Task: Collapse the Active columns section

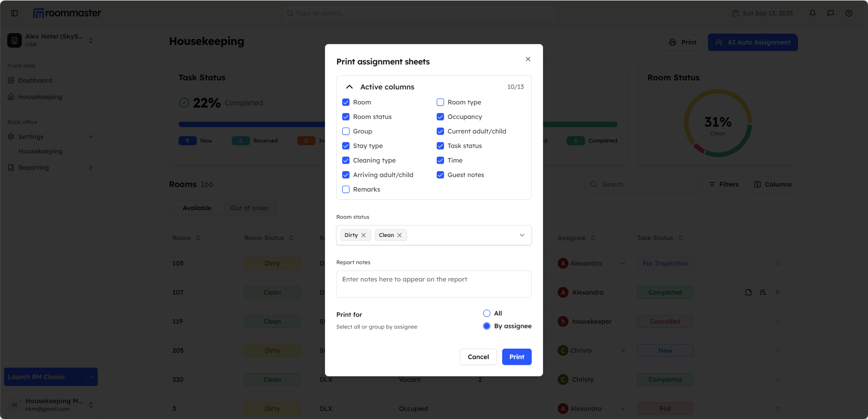Action: (349, 87)
